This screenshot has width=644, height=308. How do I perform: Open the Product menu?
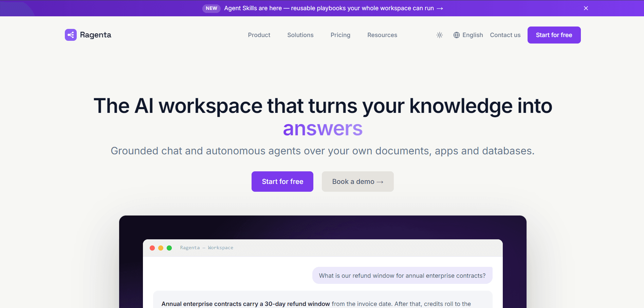point(259,35)
